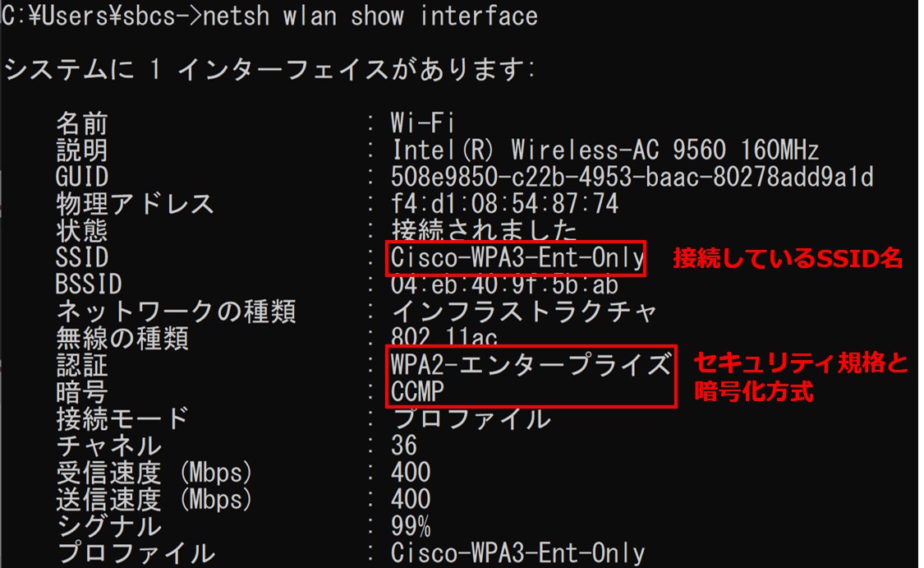Click the signal value '99%'
924x568 pixels.
(411, 526)
